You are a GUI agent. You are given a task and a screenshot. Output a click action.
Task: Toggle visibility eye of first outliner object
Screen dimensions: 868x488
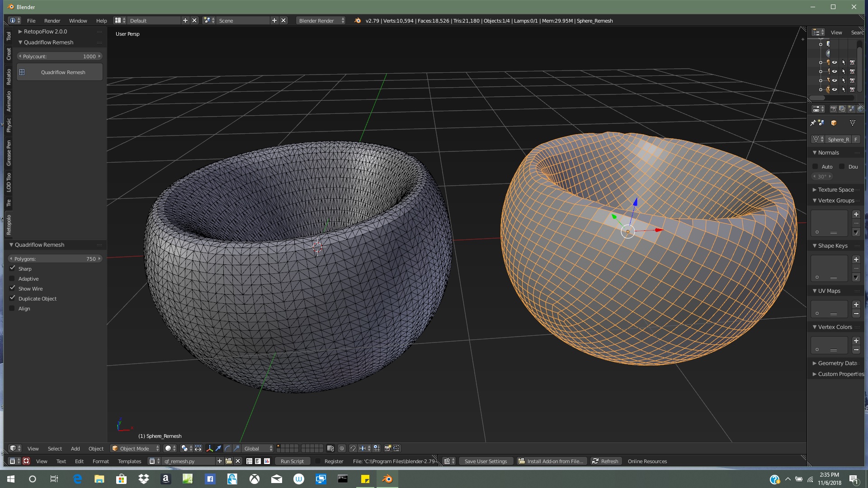835,62
